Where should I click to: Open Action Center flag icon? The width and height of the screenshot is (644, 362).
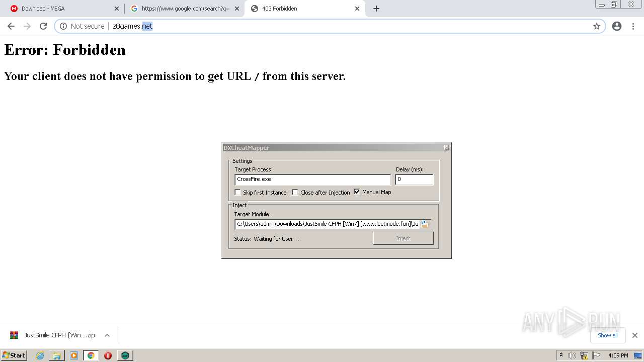click(596, 355)
